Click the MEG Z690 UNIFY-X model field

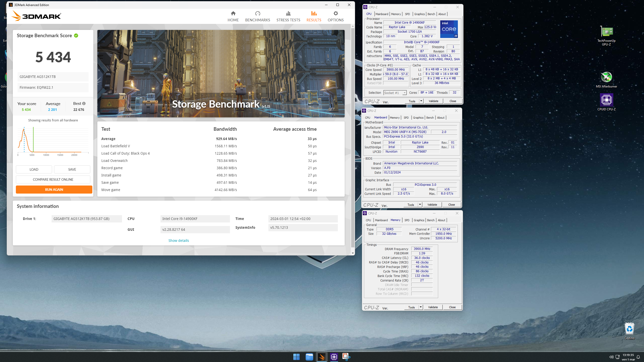pos(407,132)
